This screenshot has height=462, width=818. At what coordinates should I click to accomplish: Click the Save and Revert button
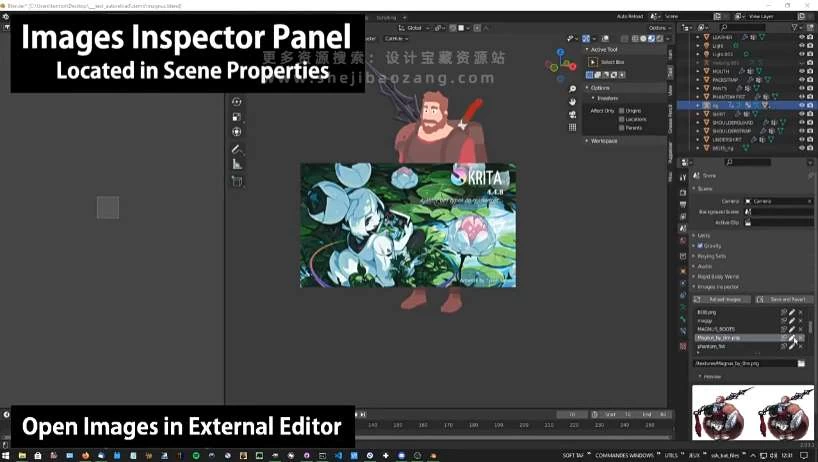pyautogui.click(x=786, y=299)
